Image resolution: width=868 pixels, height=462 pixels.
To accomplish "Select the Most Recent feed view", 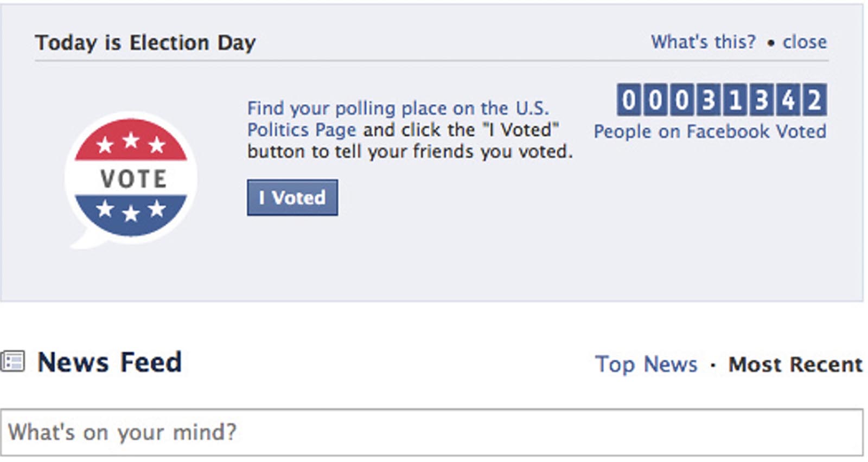I will click(x=795, y=364).
